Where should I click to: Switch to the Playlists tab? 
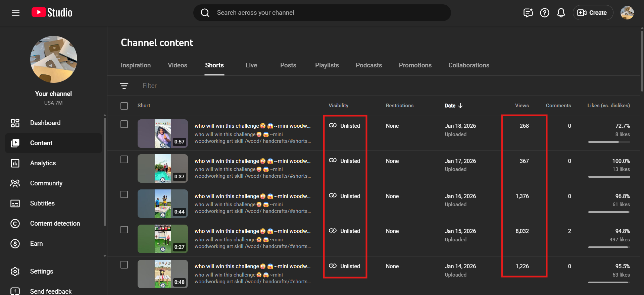(327, 65)
